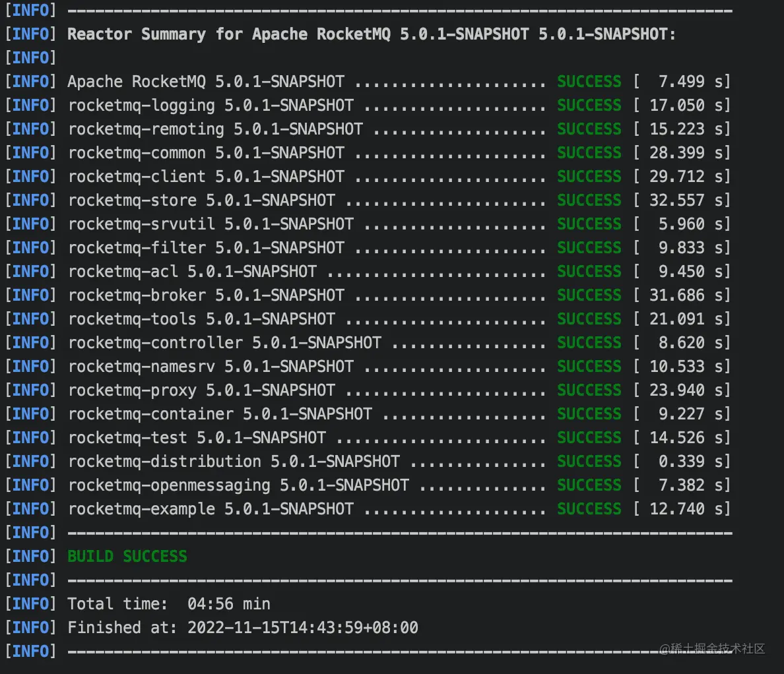
Task: Click the rocketmq-srvutil 5.0.1-SNAPSHOT module name
Action: coord(211,224)
